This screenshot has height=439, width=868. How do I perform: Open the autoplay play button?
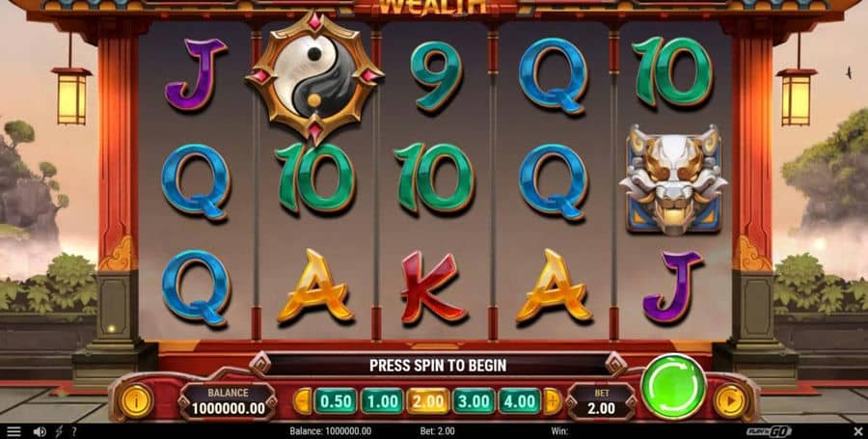tap(730, 401)
